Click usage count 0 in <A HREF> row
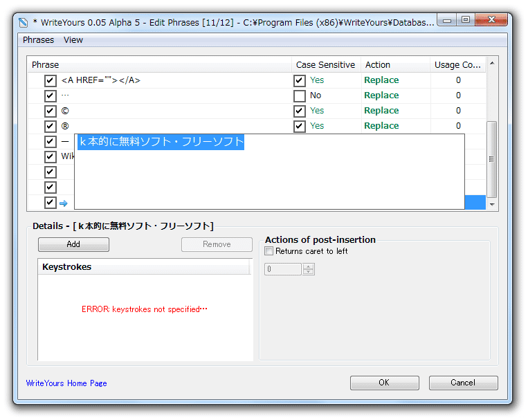528x420 pixels. pos(458,80)
